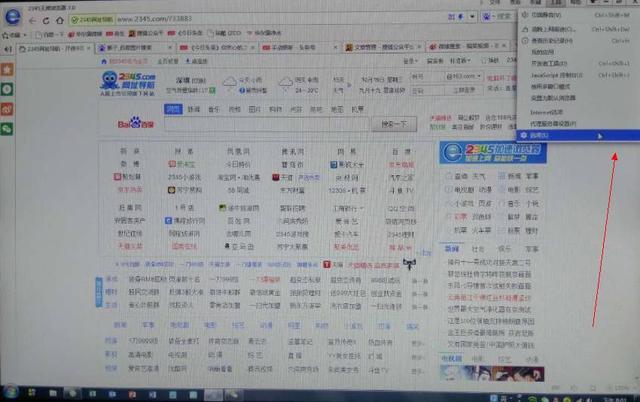
Task: Reload the page with the refresh icon
Action: point(46,20)
